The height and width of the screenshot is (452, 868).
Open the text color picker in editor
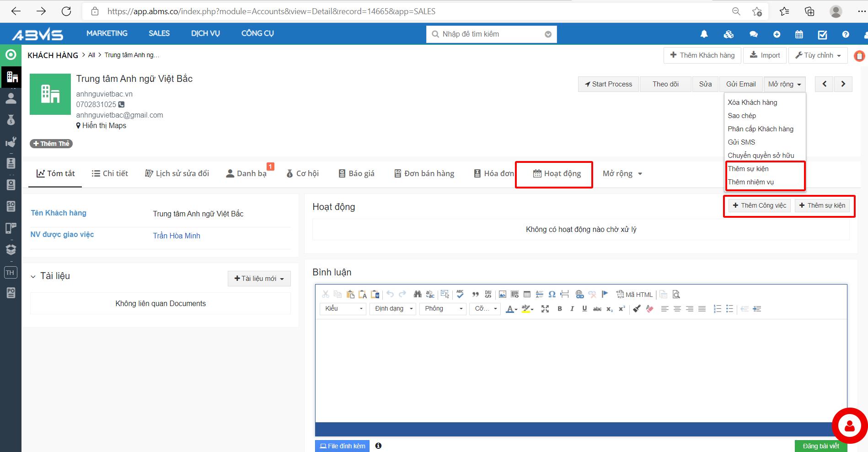click(511, 309)
